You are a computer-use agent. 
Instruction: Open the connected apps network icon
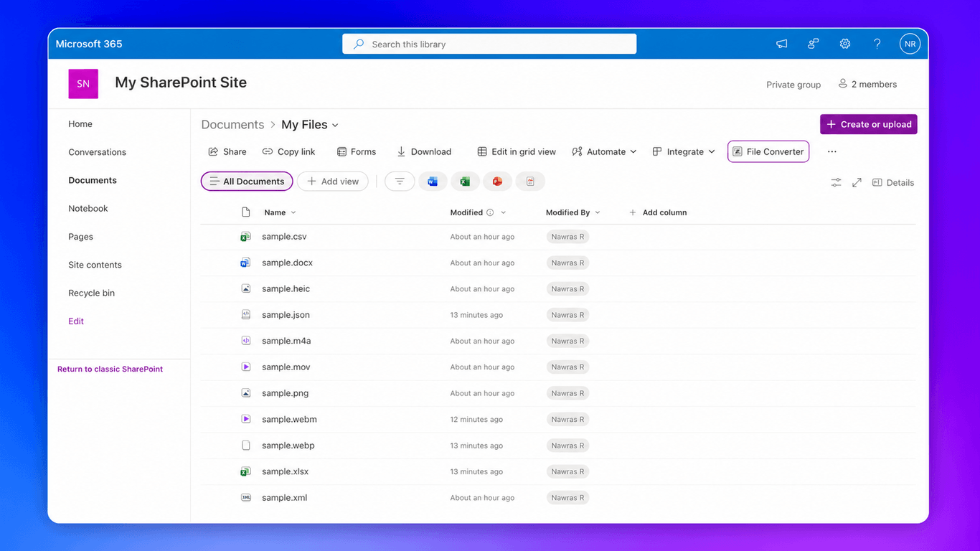coord(814,44)
